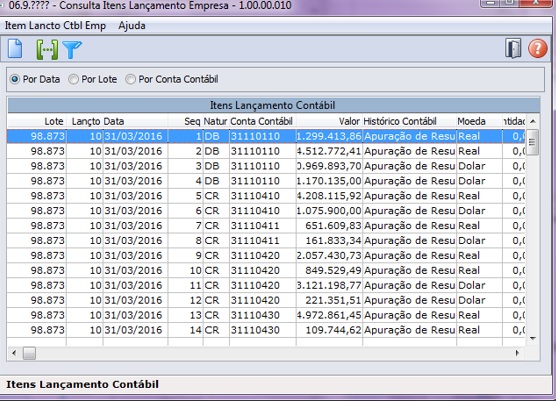The image size is (556, 402).
Task: Click the Valor column header
Action: (329, 121)
